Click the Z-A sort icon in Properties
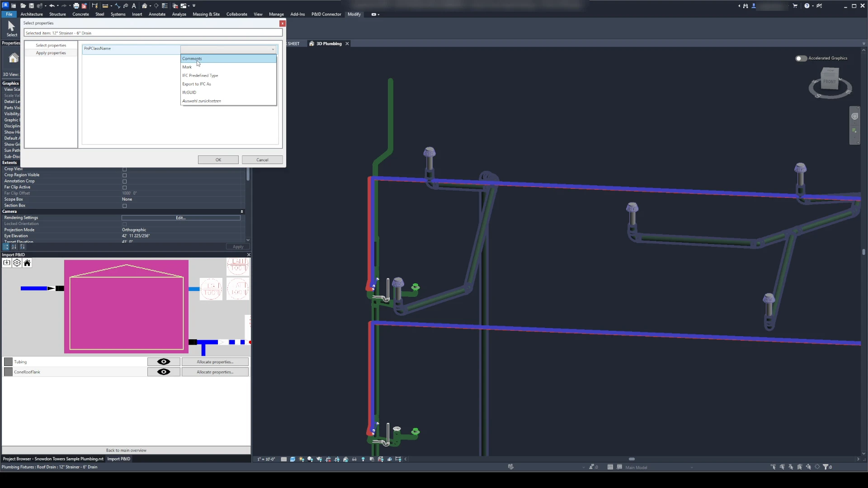The height and width of the screenshot is (488, 868). [x=23, y=247]
